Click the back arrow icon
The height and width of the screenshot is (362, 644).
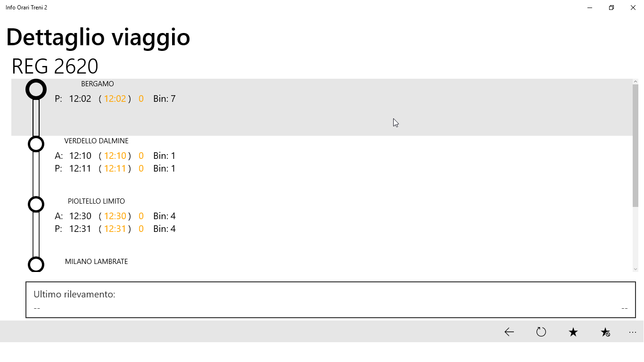(x=509, y=332)
